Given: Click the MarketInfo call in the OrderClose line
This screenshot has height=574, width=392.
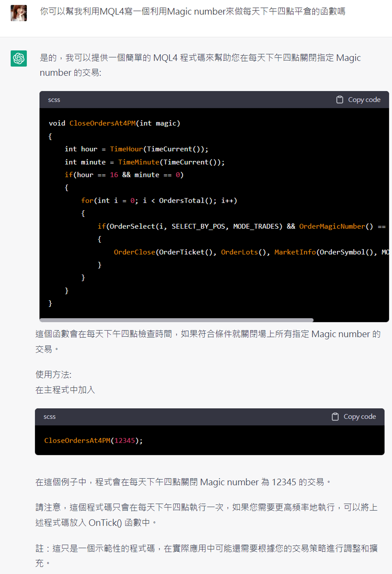Looking at the screenshot, I should pyautogui.click(x=295, y=252).
